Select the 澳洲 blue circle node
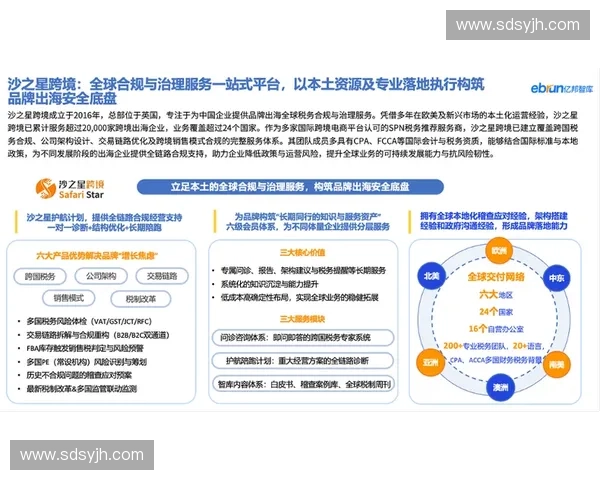The width and height of the screenshot is (600, 480). [501, 387]
